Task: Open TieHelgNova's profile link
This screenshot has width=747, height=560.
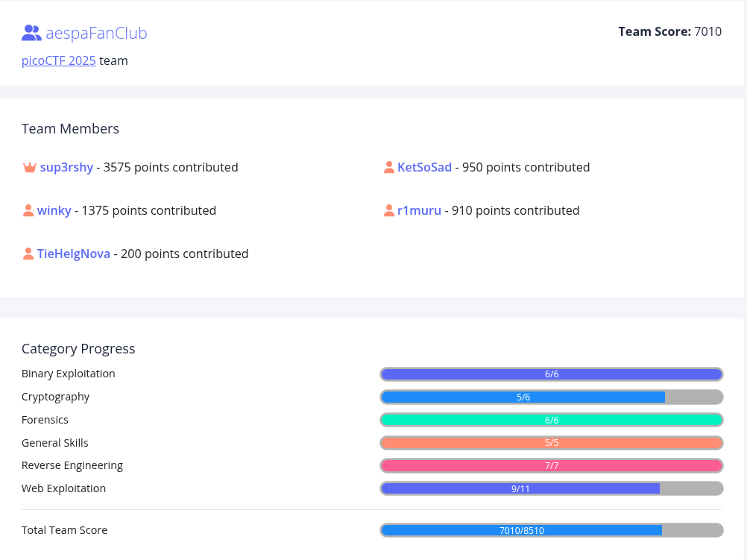Action: pyautogui.click(x=73, y=254)
